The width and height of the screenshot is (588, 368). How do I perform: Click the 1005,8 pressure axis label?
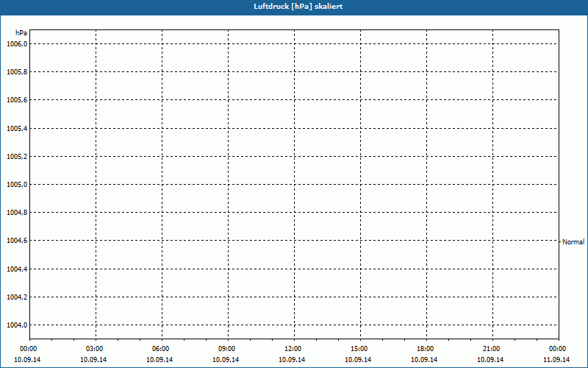[x=16, y=72]
